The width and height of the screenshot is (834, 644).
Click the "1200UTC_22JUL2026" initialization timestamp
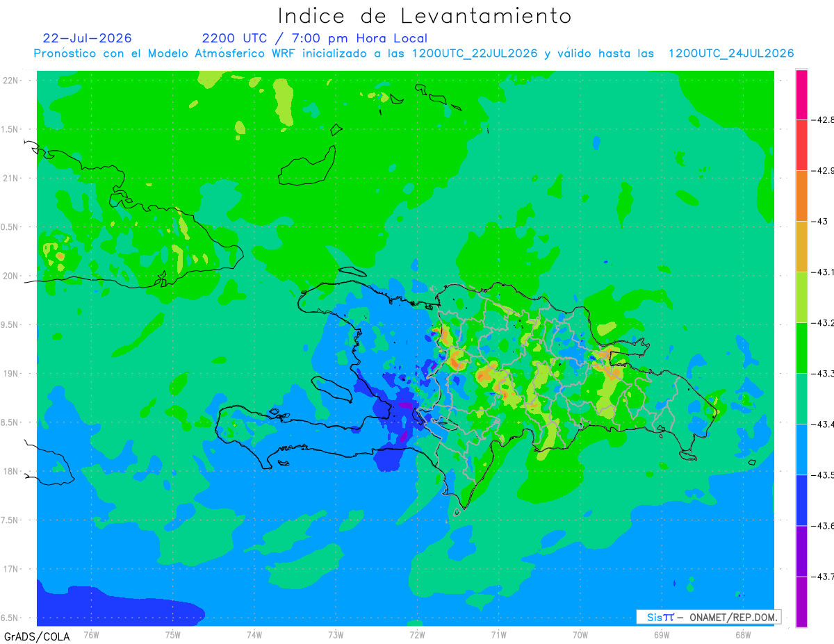click(475, 53)
